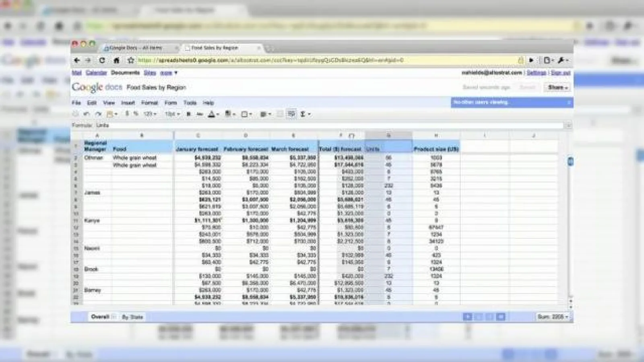644x362 pixels.
Task: Toggle the wrap text icon
Action: [x=291, y=114]
